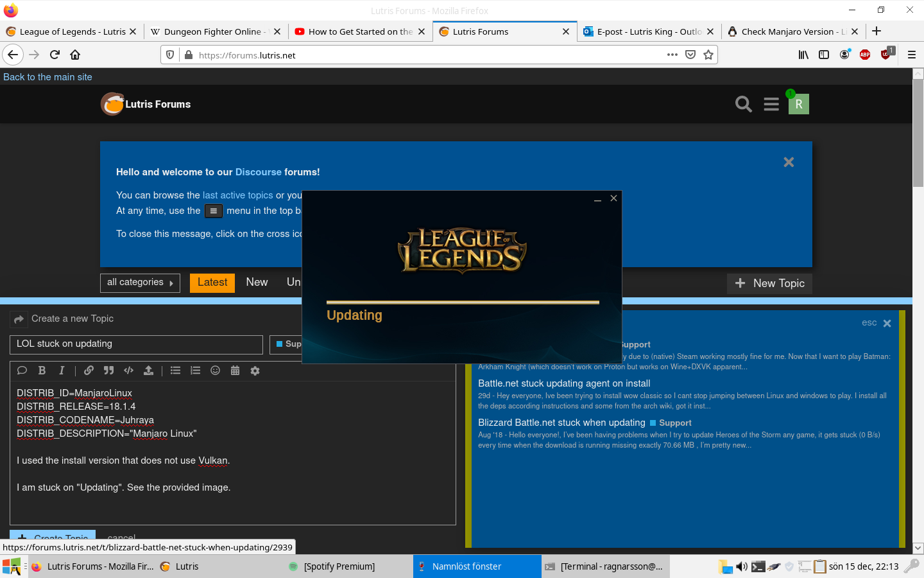Insert a blockquote in the composer
This screenshot has width=924, height=578.
click(108, 371)
